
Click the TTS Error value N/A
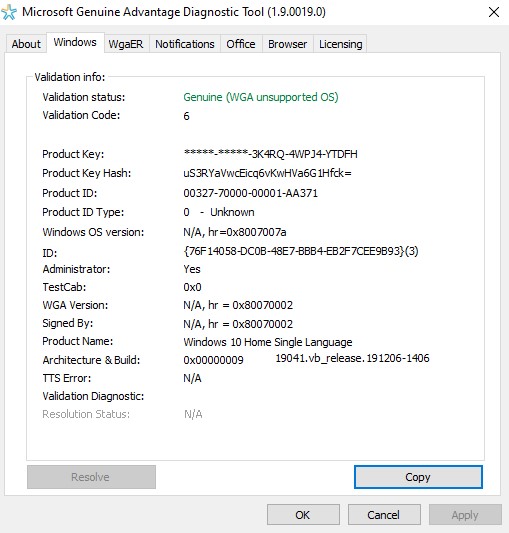(192, 378)
